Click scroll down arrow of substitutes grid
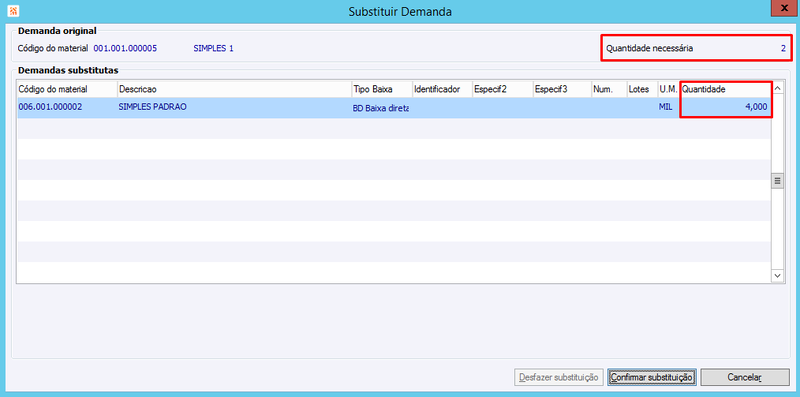The image size is (800, 397). (x=778, y=275)
